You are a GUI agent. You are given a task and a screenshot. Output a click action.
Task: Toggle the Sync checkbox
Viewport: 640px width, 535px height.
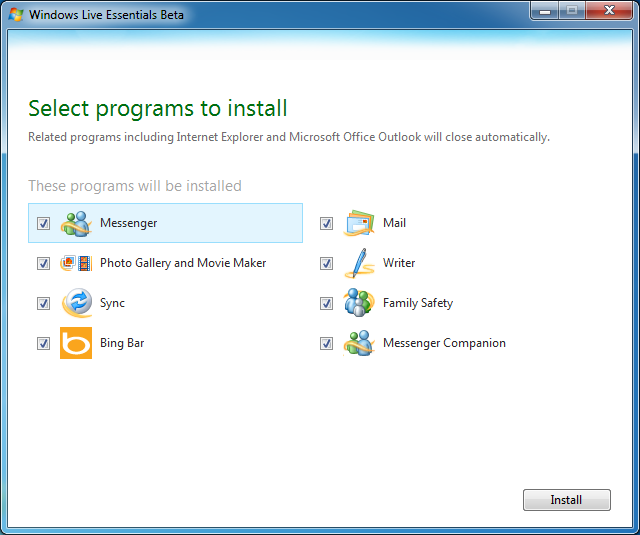coord(43,303)
